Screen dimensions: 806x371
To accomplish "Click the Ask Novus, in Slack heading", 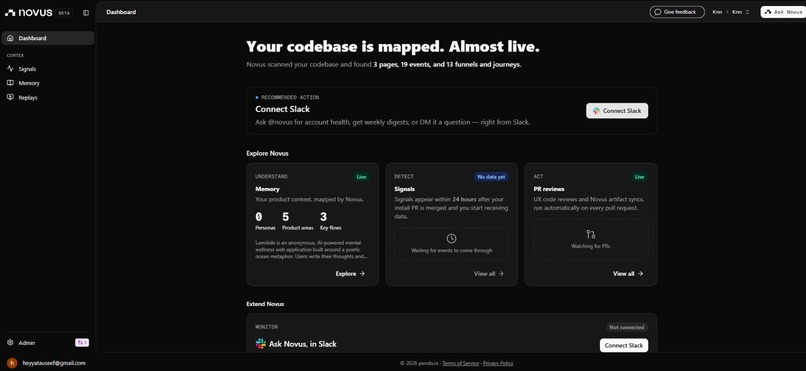I will (303, 344).
